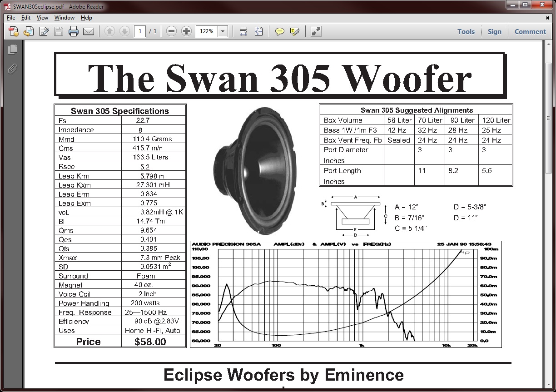
Task: Go to next page arrow
Action: coord(124,31)
